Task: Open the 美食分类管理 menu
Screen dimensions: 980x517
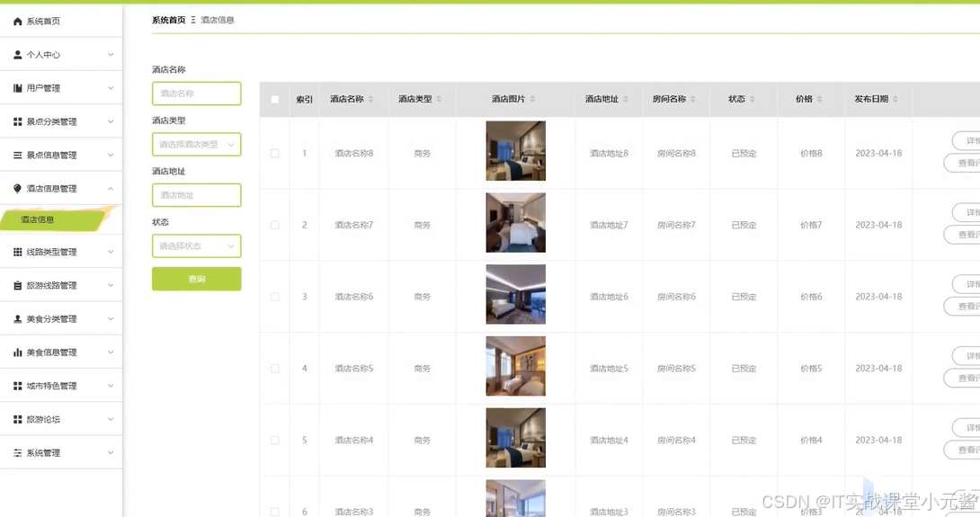Action: click(x=61, y=319)
